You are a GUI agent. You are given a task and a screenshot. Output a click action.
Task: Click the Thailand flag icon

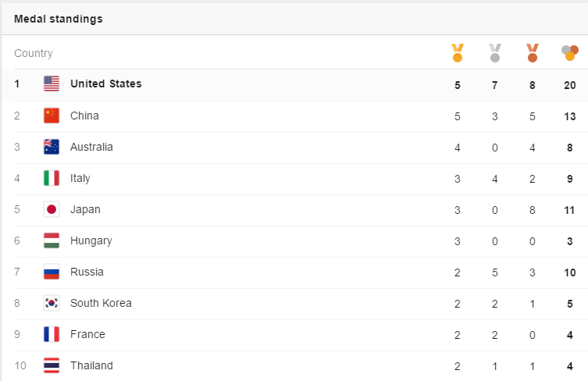click(52, 365)
